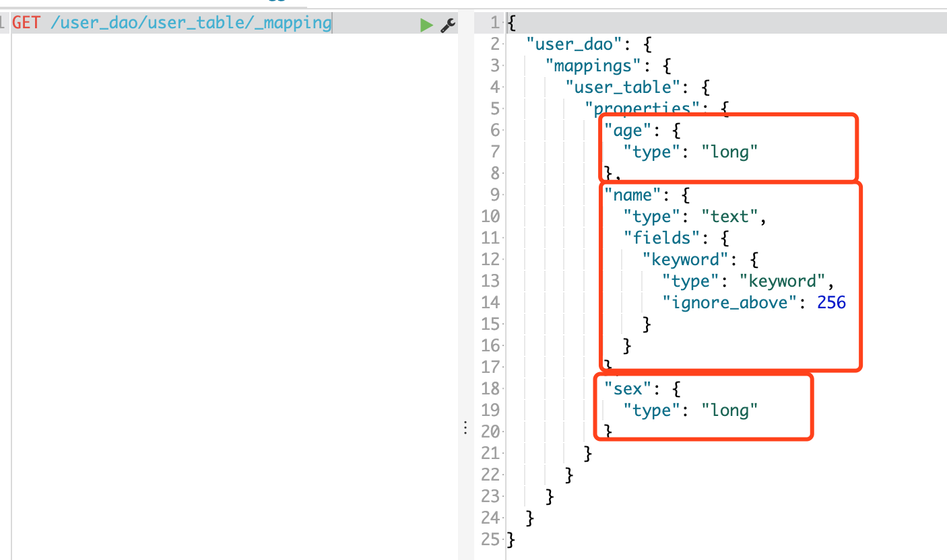Click "long" value on line 7

(730, 152)
